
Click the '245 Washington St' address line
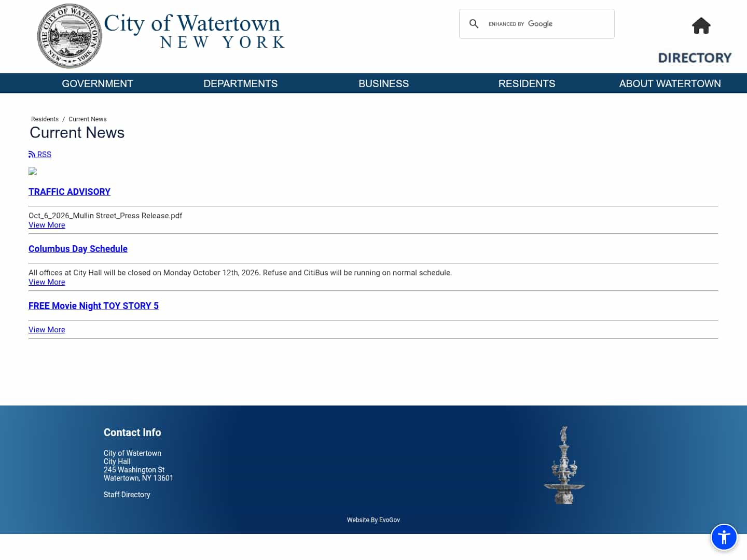click(x=134, y=470)
